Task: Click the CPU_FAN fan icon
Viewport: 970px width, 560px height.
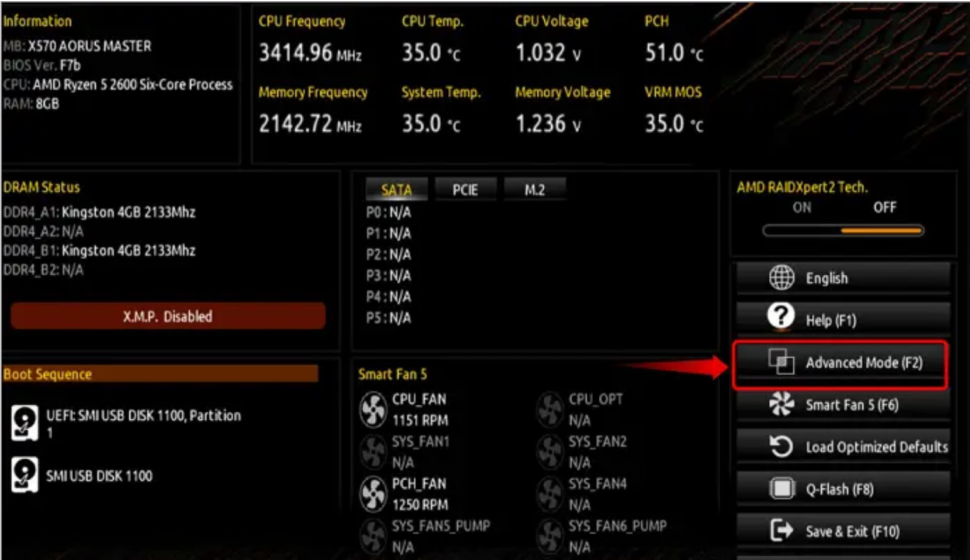Action: coord(373,409)
